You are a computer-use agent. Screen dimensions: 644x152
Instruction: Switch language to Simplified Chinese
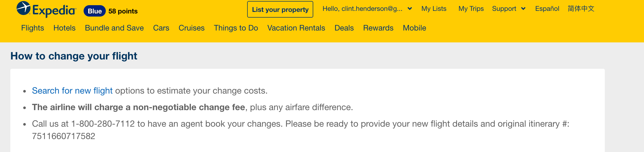tap(581, 9)
